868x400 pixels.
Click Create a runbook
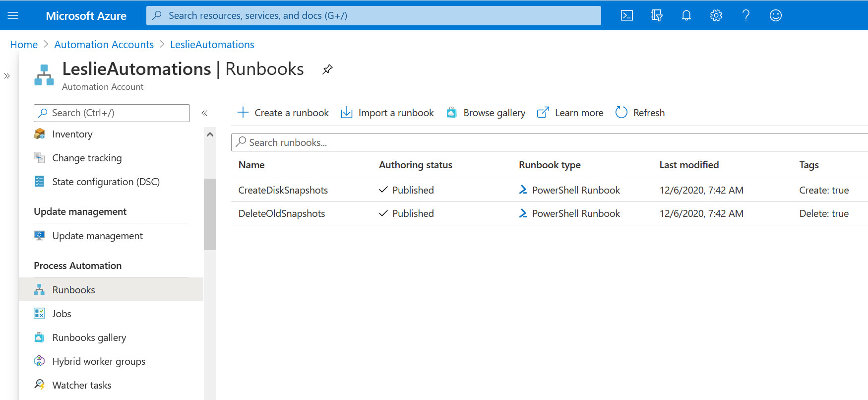click(283, 113)
